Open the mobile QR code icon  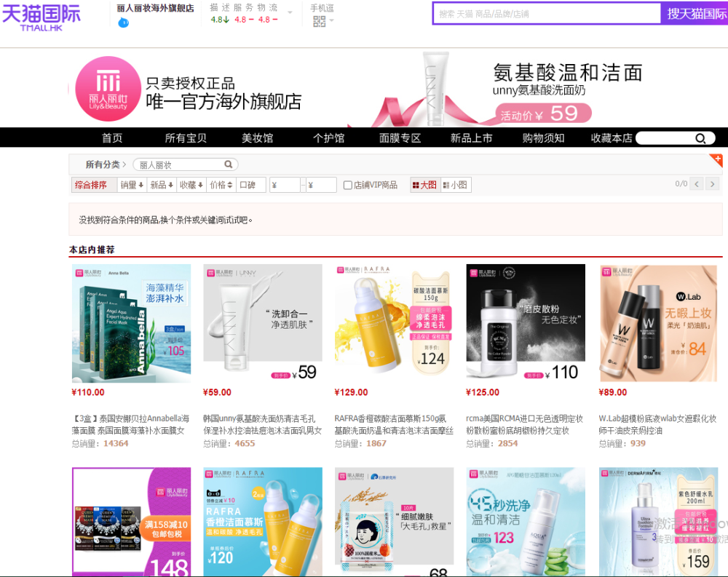(x=319, y=21)
